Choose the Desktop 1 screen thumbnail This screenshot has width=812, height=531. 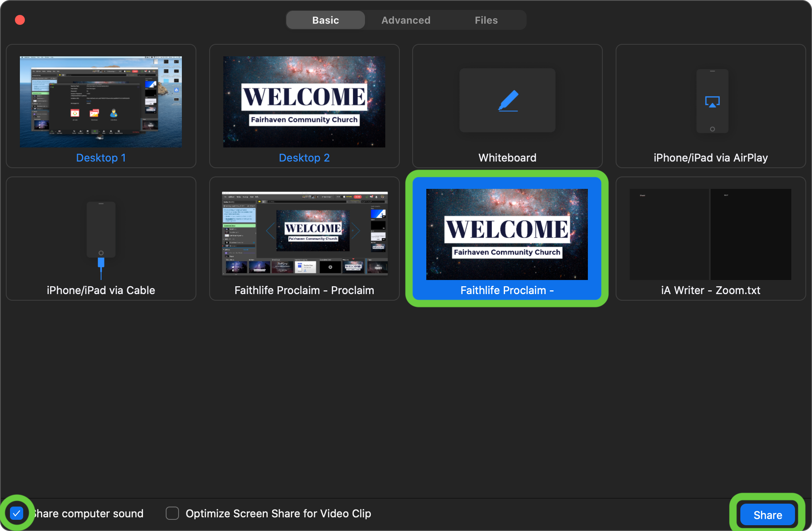(x=101, y=102)
